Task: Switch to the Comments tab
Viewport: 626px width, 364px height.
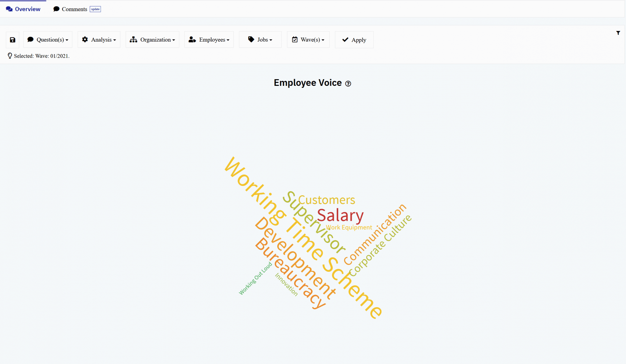Action: pos(75,9)
